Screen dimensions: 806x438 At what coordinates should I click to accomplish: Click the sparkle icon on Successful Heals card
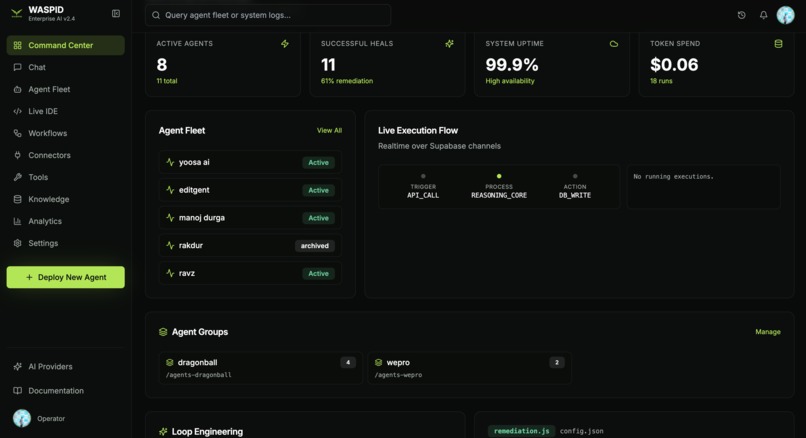point(449,44)
